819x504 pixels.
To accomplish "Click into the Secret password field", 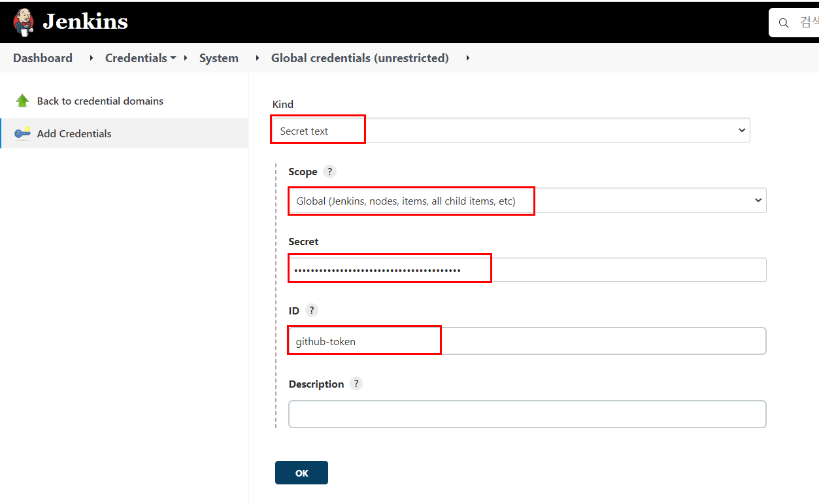I will [527, 269].
